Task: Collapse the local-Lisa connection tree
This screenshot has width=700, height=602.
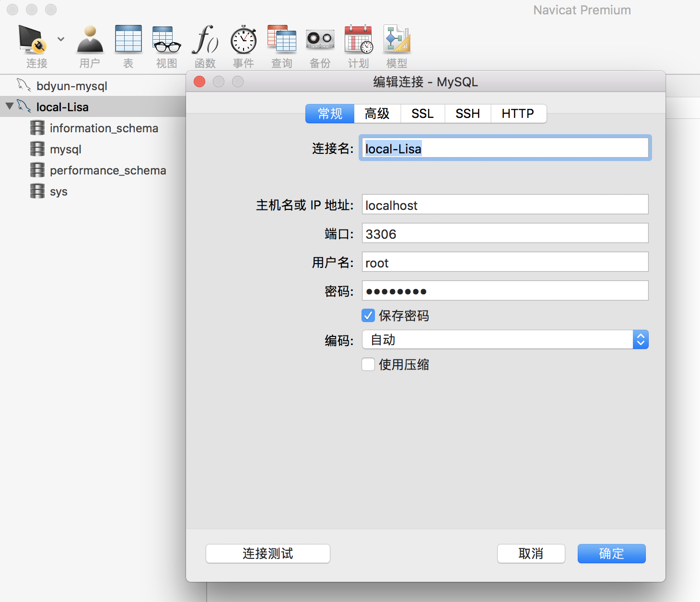Action: pos(9,106)
